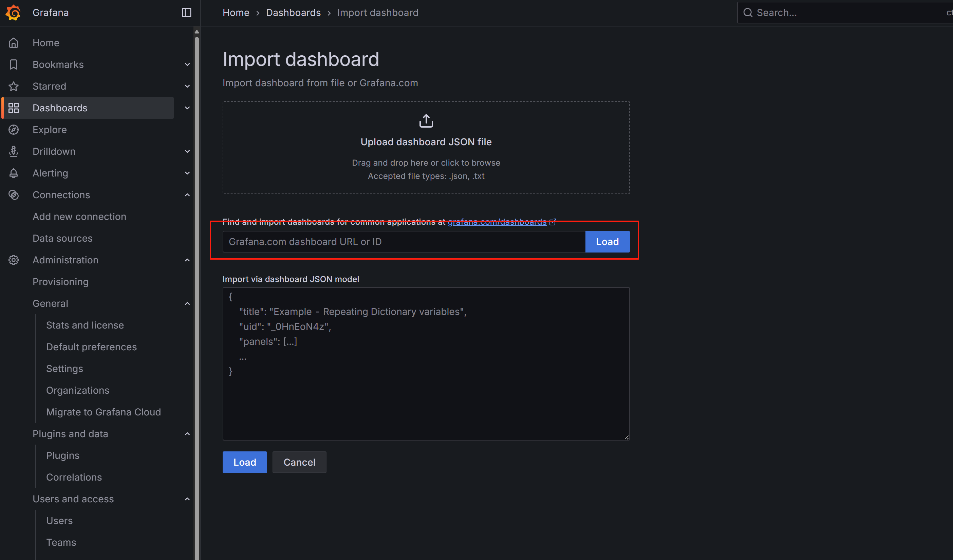Collapse the Plugins and data chevron
Image resolution: width=953 pixels, height=560 pixels.
pos(187,434)
